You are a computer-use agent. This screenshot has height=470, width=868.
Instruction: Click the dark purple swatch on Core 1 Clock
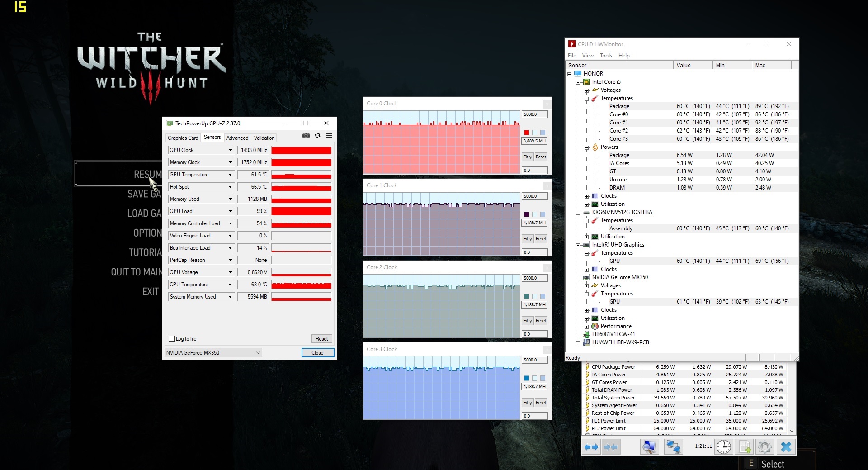[x=527, y=214]
